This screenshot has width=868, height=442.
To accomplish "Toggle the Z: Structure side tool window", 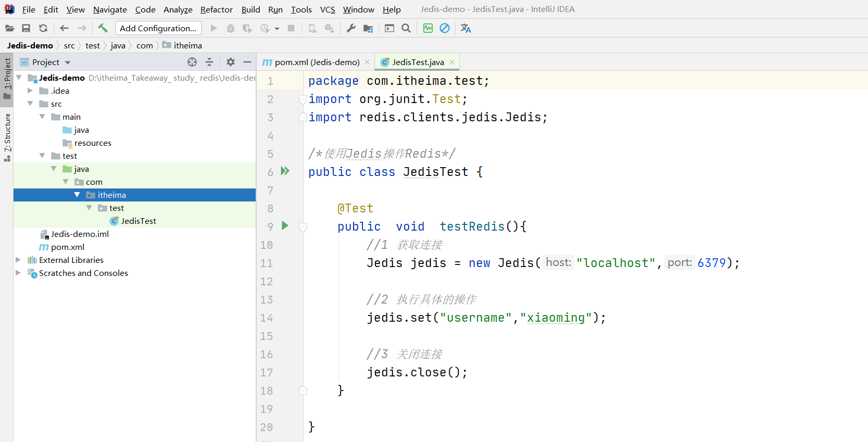I will click(7, 138).
